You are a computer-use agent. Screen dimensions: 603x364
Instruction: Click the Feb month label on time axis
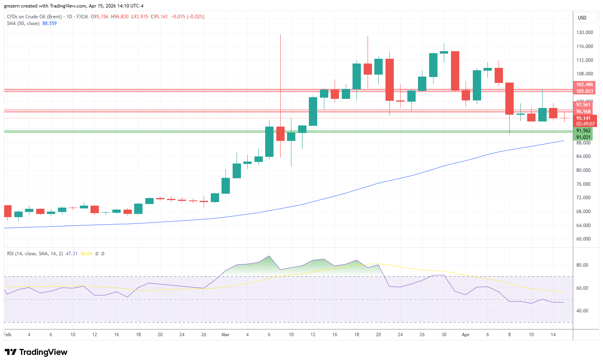8,335
